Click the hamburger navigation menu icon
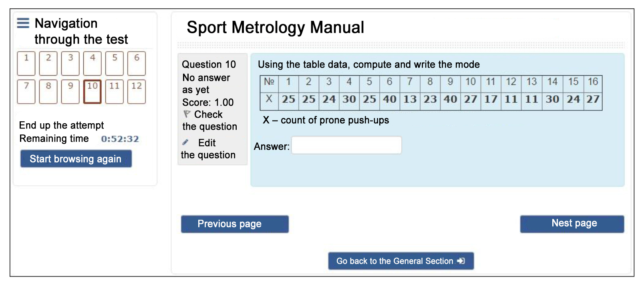644x285 pixels. point(23,23)
